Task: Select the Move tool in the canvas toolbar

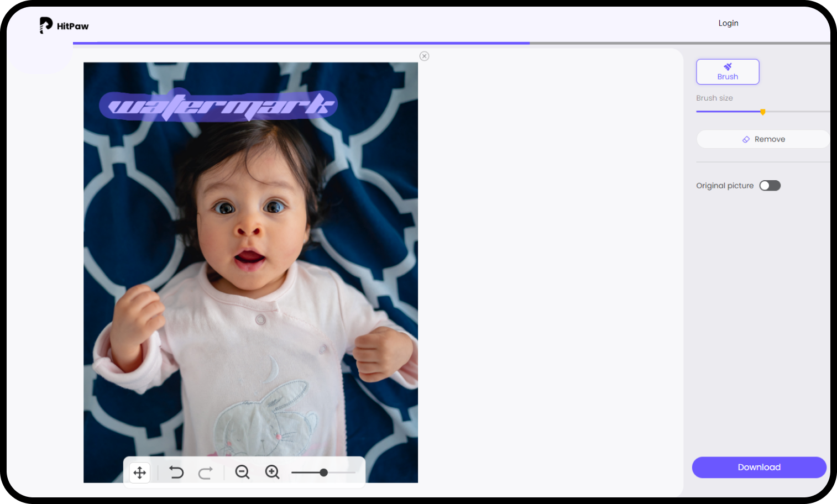Action: pyautogui.click(x=139, y=473)
